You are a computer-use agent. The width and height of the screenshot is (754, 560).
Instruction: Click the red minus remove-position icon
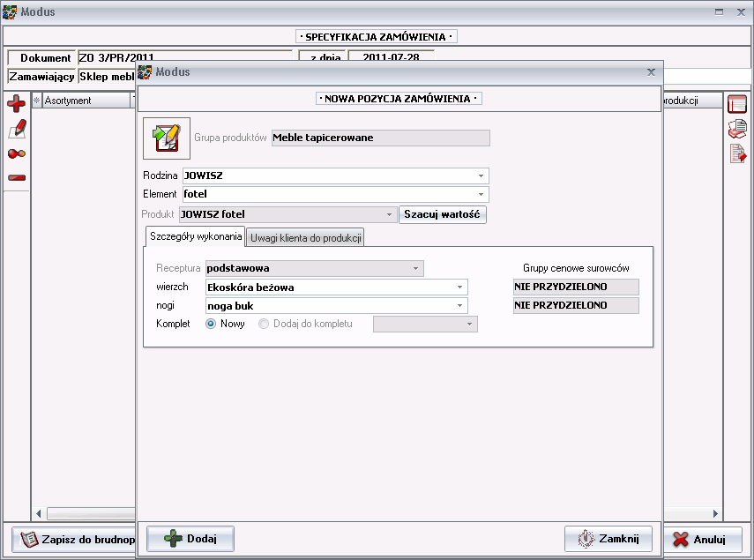(x=16, y=177)
